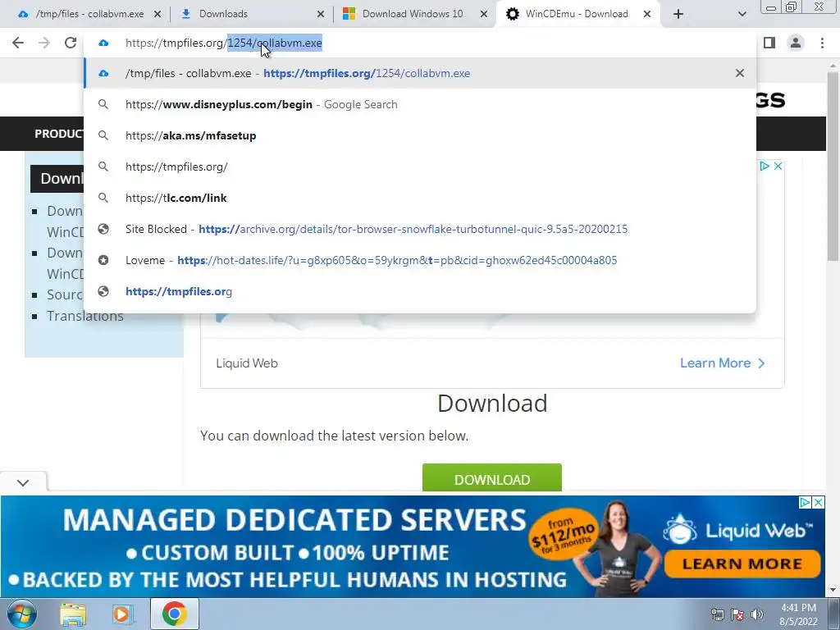Open Windows Explorer from the taskbar
This screenshot has height=630, width=840.
(x=73, y=614)
